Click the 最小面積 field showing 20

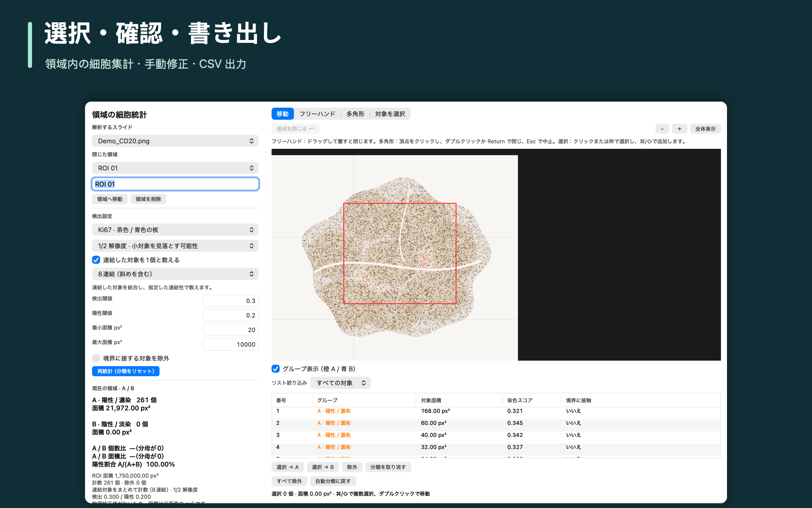click(231, 330)
